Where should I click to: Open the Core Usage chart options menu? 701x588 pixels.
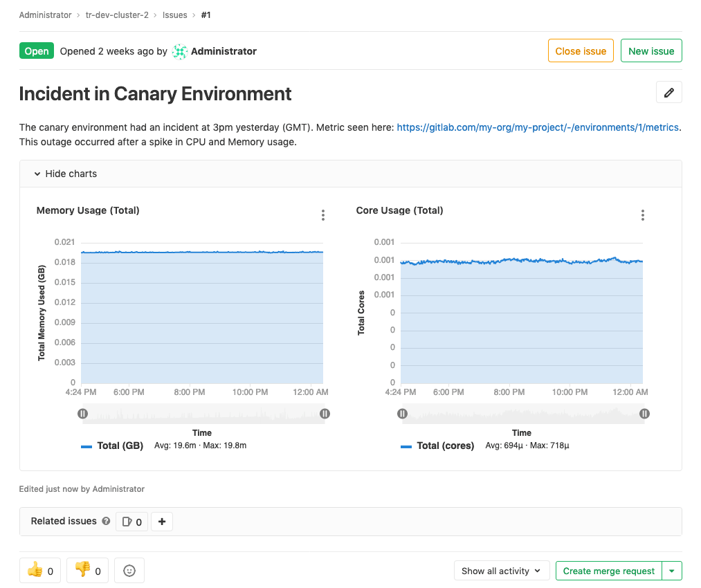coord(642,215)
